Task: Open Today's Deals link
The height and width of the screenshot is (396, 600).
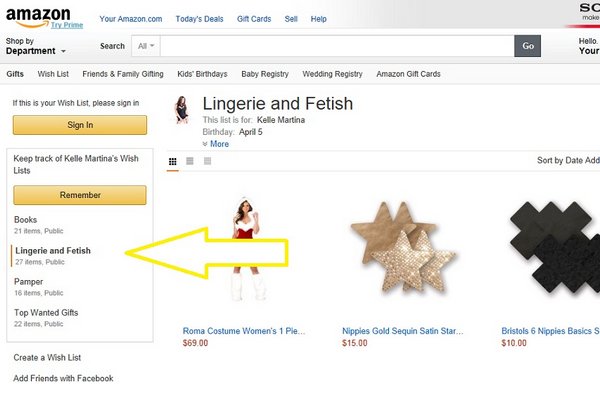Action: [x=199, y=19]
